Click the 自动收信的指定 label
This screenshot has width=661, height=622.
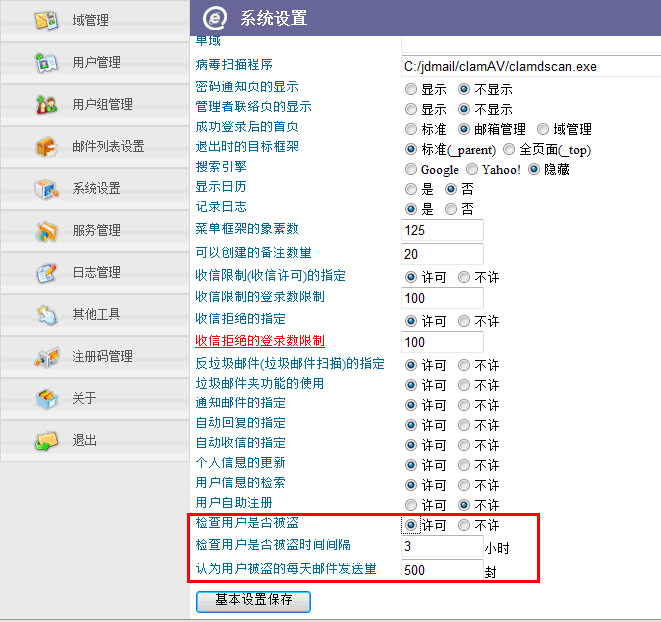pyautogui.click(x=240, y=443)
